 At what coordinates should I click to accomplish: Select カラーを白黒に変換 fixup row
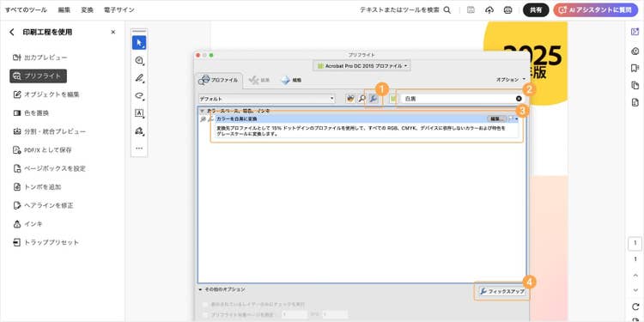coord(367,119)
